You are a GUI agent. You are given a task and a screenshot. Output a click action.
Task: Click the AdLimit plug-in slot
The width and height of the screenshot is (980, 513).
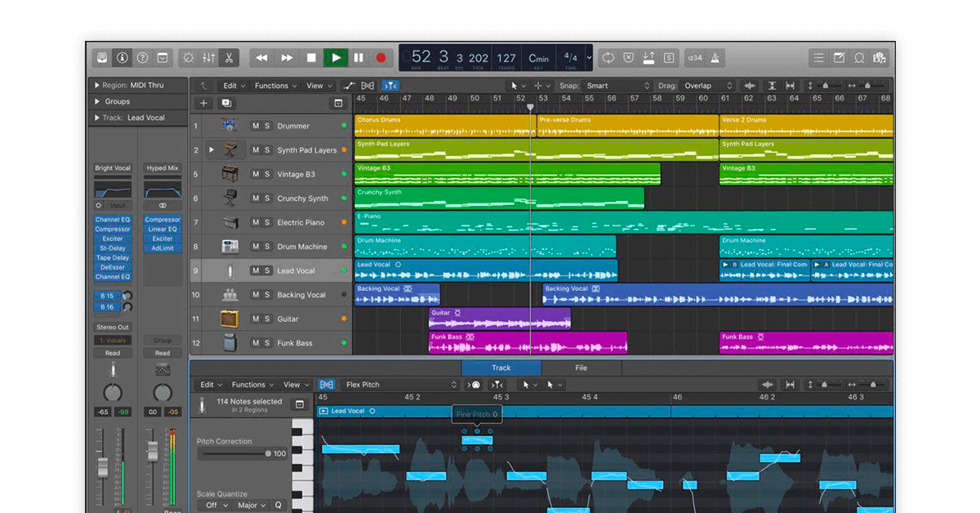(163, 248)
